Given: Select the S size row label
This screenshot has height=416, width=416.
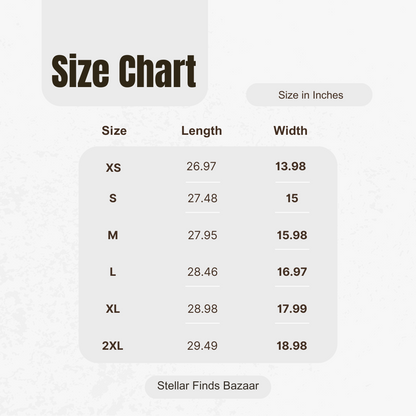Looking at the screenshot, I should pos(113,198).
